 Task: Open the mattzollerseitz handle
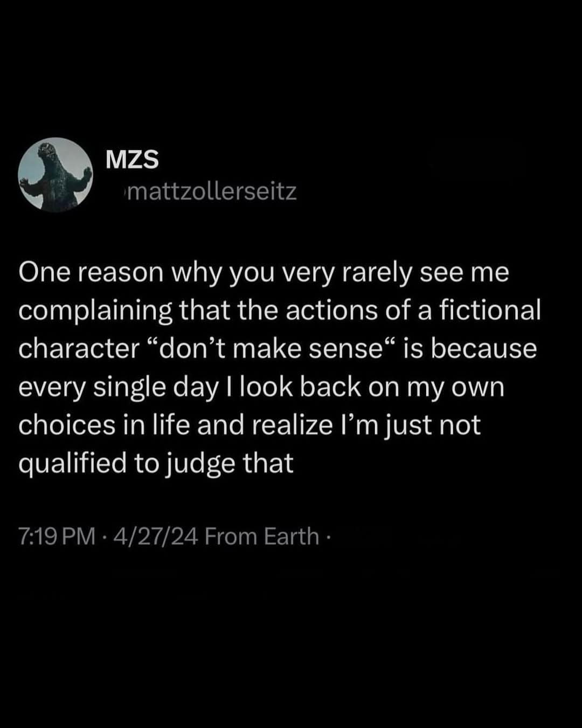pyautogui.click(x=213, y=191)
